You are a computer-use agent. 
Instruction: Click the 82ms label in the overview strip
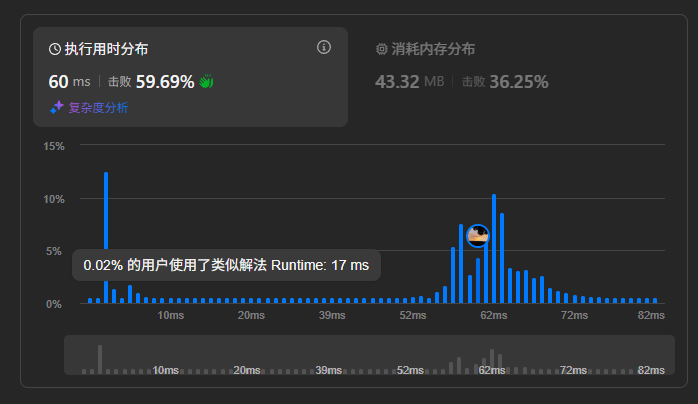point(651,370)
